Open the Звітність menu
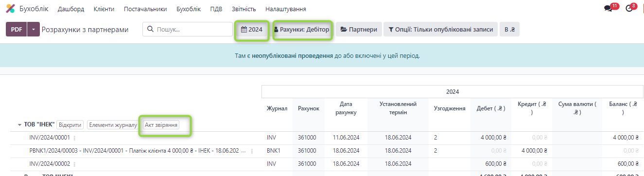The height and width of the screenshot is (176, 644). 244,9
